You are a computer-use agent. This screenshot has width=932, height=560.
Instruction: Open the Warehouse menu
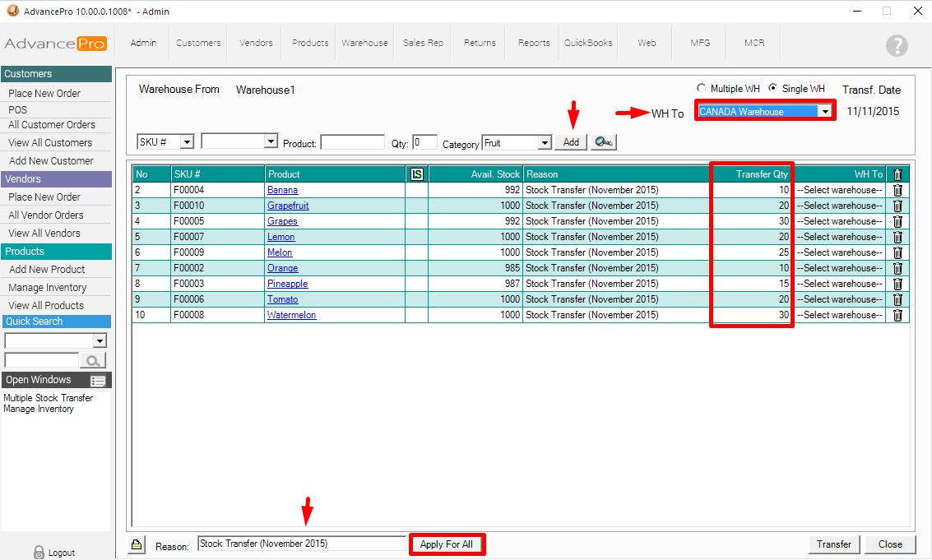click(x=364, y=43)
